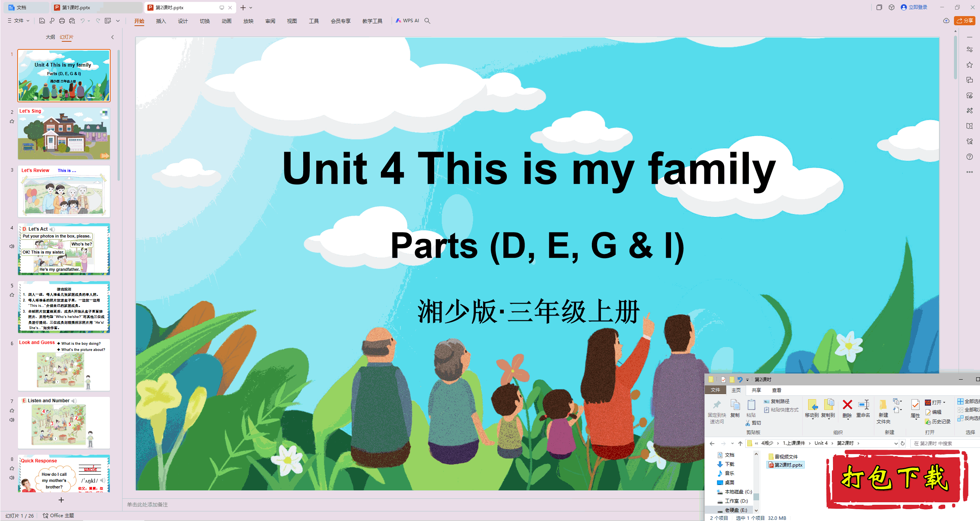The height and width of the screenshot is (521, 980).
Task: Collapse the slide panel with the chevron
Action: [x=112, y=37]
